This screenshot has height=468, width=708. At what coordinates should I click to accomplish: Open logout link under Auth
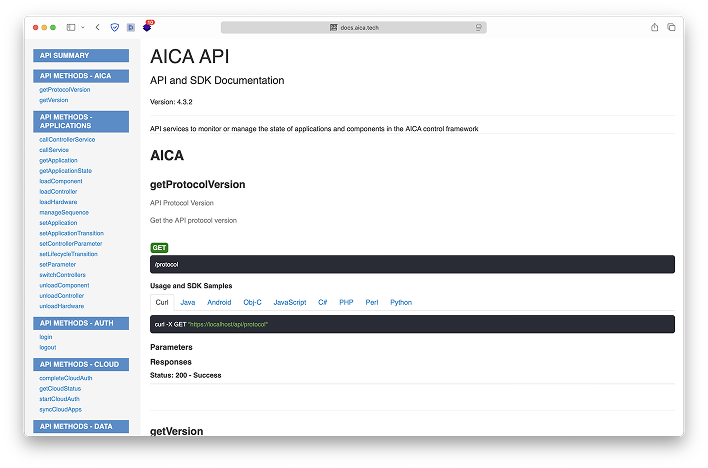coord(48,348)
